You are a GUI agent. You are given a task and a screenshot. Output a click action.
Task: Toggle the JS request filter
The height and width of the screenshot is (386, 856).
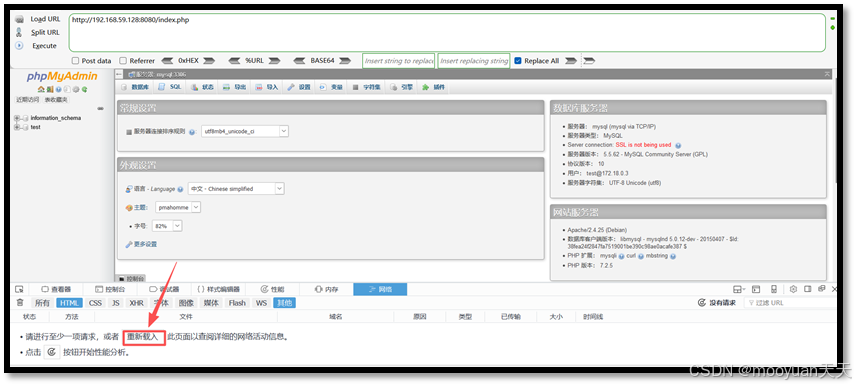point(115,303)
